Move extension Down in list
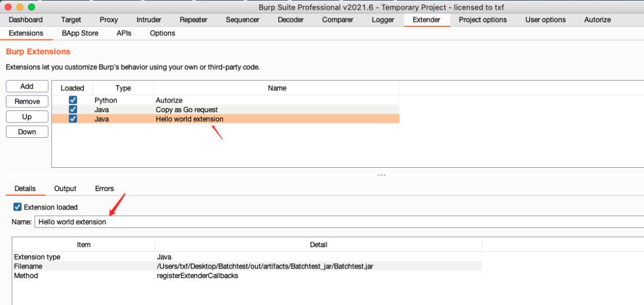The image size is (644, 305). coord(27,132)
